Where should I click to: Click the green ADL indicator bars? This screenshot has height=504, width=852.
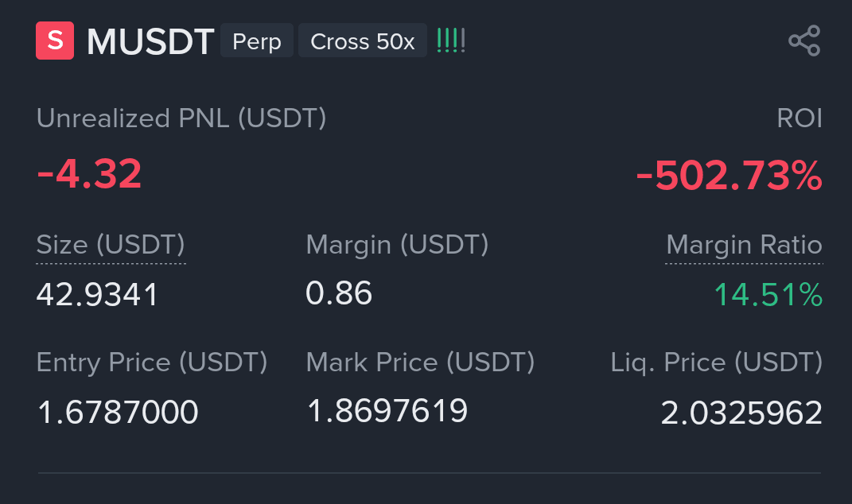tap(451, 41)
